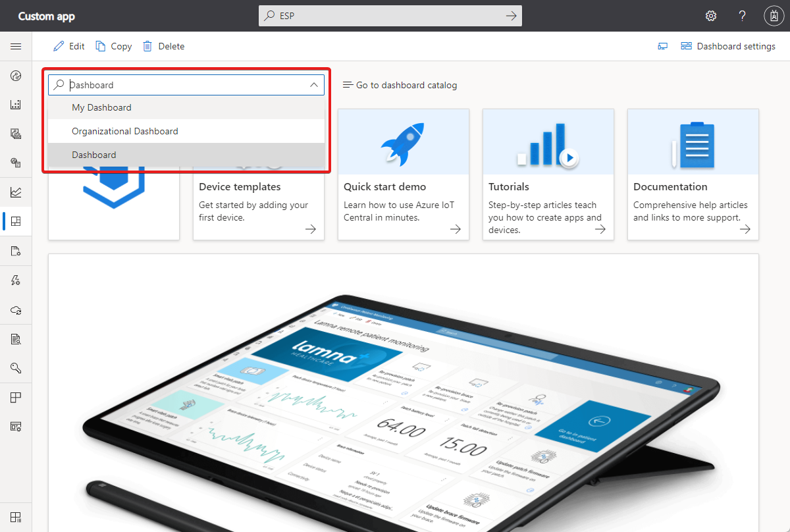Open Application settings icon in sidebar
This screenshot has width=790, height=532.
coord(16,398)
